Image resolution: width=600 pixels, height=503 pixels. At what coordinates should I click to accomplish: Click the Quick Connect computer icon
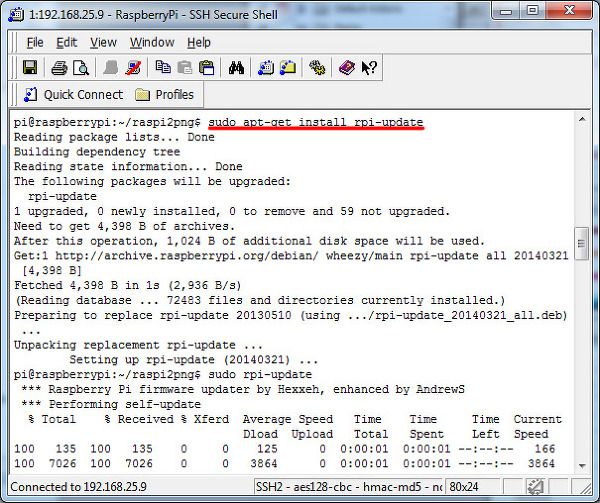(x=30, y=94)
